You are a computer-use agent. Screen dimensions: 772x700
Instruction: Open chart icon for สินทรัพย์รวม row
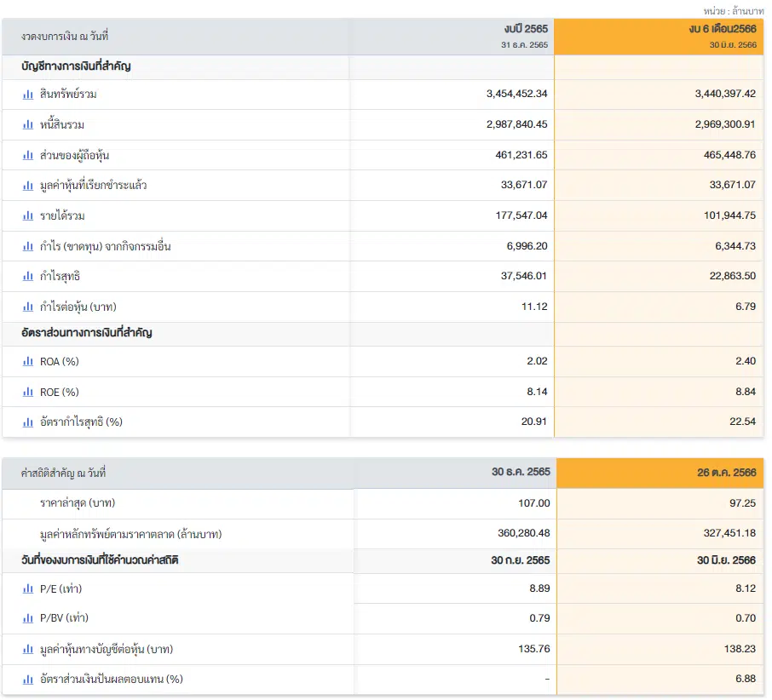coord(28,95)
